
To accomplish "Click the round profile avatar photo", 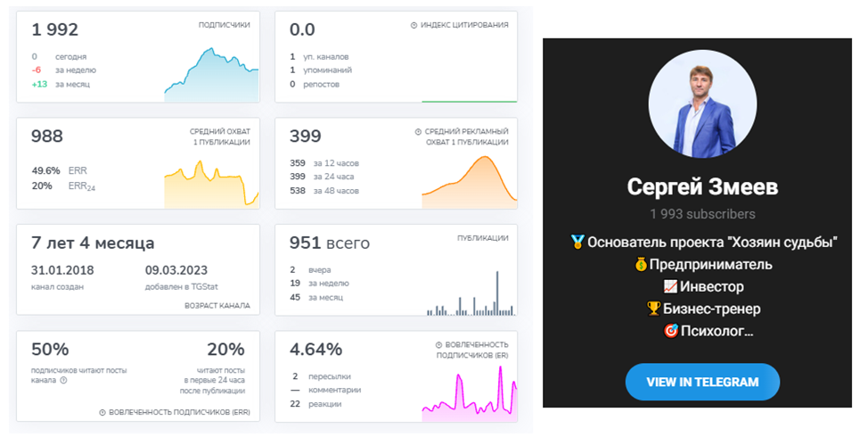I will pos(702,103).
